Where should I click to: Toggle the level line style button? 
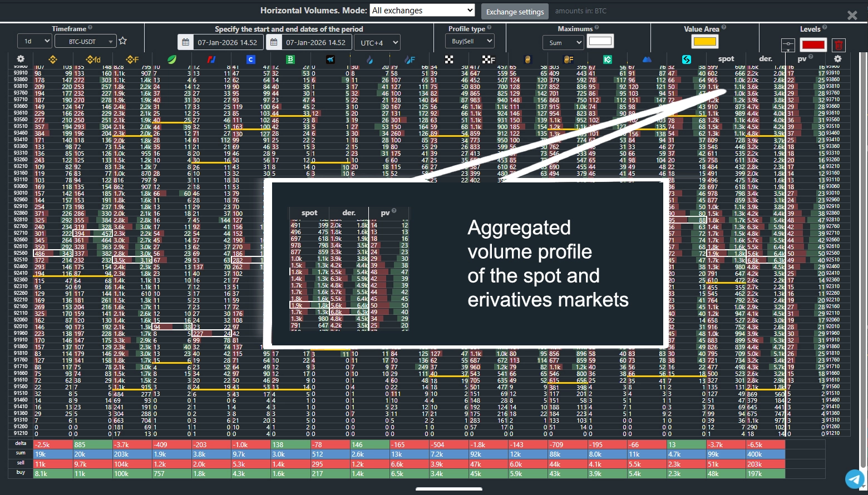pyautogui.click(x=787, y=45)
